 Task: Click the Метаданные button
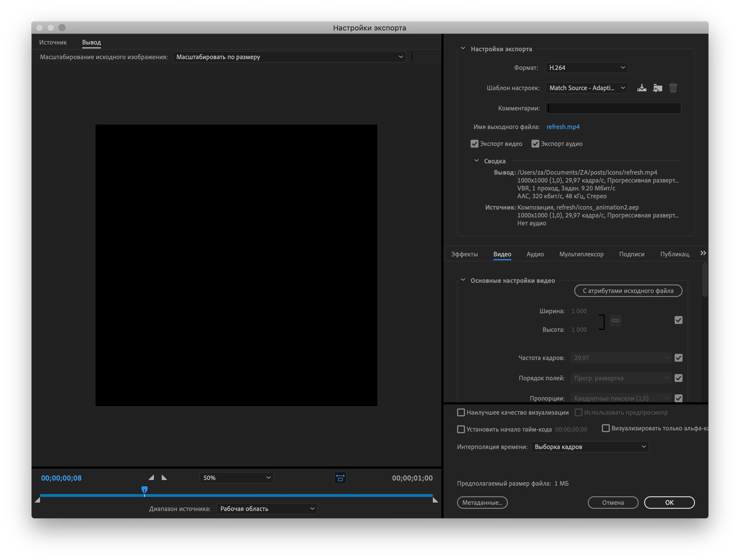(482, 503)
